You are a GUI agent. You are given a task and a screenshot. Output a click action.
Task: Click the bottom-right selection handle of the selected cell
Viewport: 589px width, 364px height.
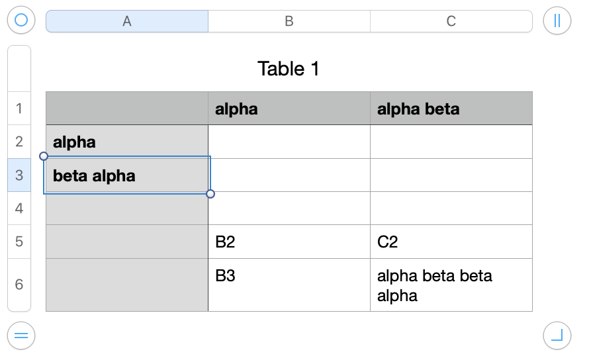coord(210,194)
